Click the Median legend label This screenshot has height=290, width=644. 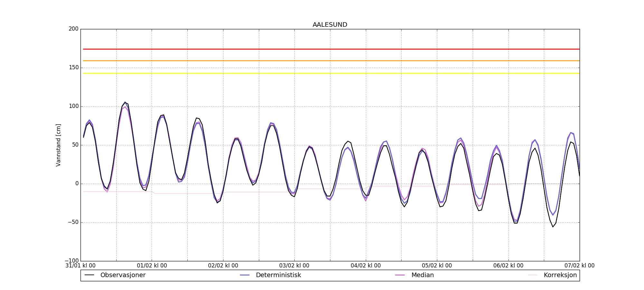[x=422, y=275]
